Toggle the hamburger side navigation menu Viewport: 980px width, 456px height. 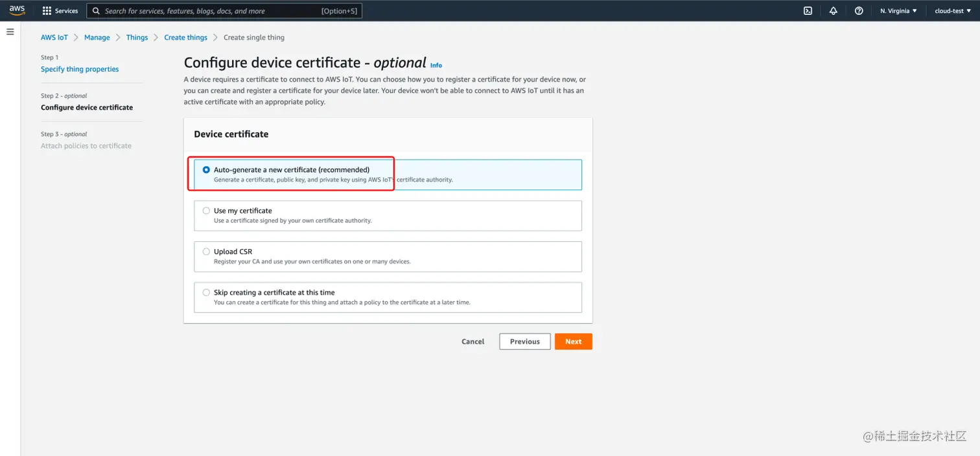[x=10, y=32]
